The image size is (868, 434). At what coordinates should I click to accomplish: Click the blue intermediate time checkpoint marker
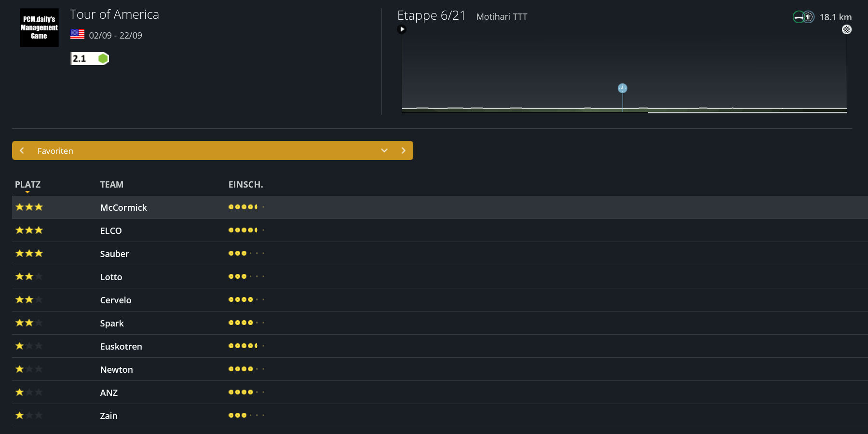click(x=622, y=88)
